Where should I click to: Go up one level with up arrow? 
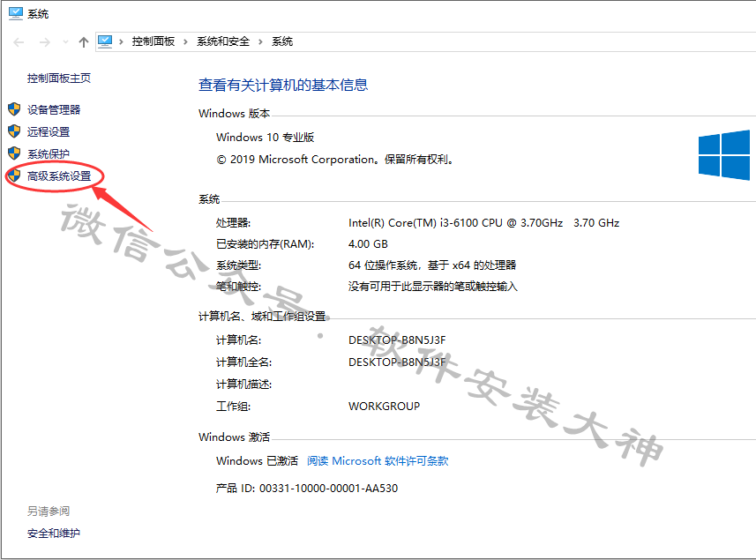pyautogui.click(x=84, y=42)
